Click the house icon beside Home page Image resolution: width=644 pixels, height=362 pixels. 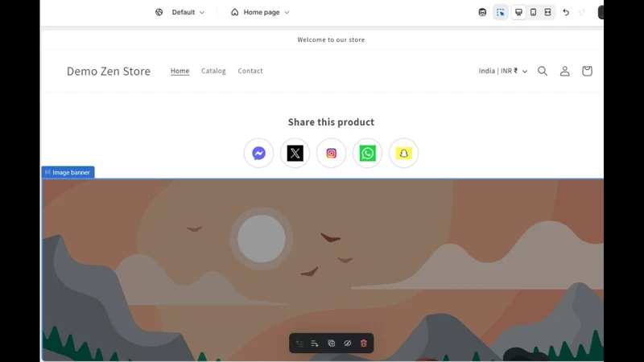(234, 12)
